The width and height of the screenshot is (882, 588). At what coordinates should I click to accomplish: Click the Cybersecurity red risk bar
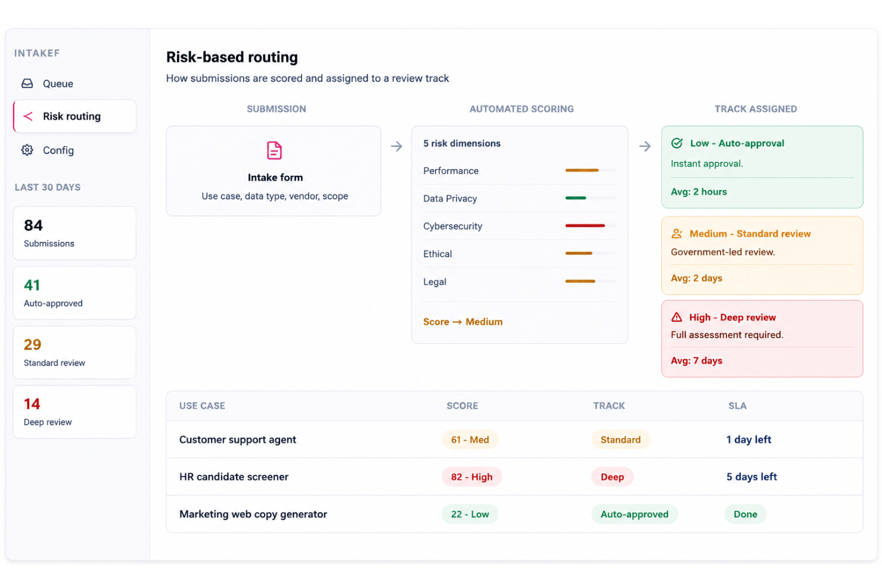[x=585, y=226]
